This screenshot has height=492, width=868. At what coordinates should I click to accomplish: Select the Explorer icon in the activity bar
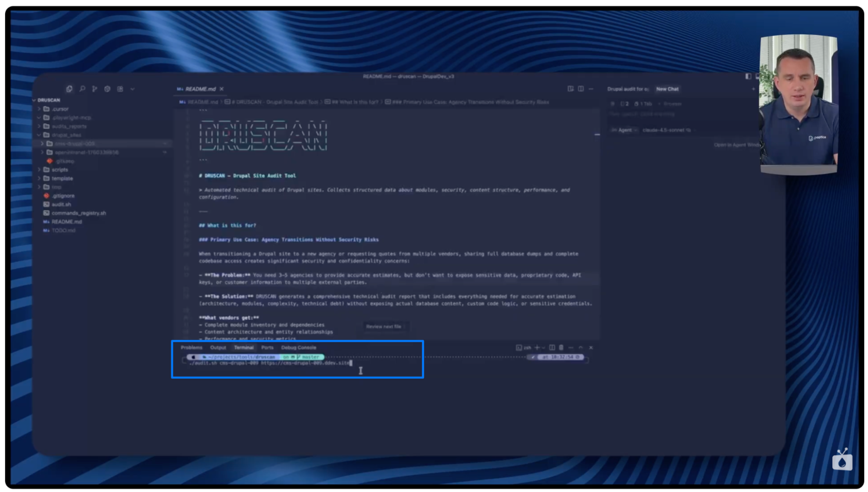tap(69, 89)
